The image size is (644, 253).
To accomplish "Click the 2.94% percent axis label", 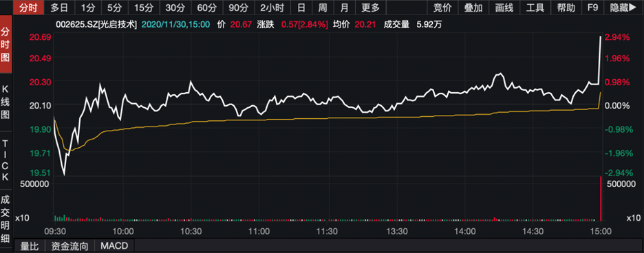I will pos(618,37).
